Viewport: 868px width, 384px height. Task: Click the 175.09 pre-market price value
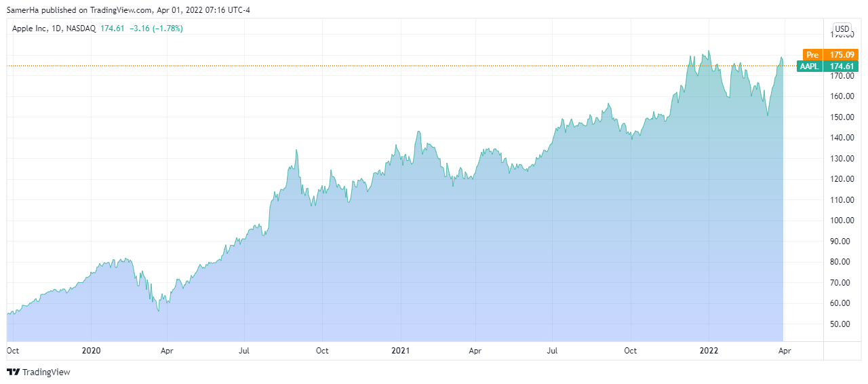coord(841,54)
